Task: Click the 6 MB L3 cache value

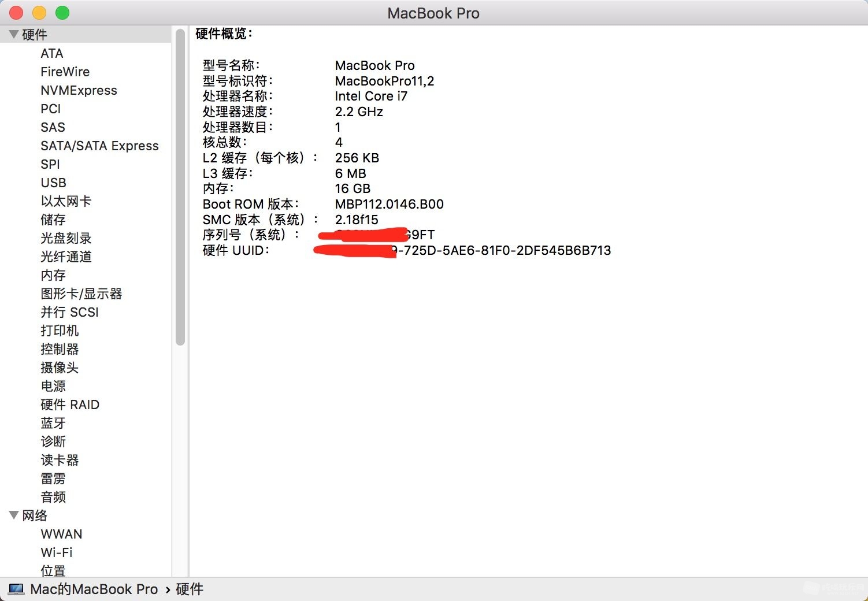Action: pyautogui.click(x=351, y=173)
